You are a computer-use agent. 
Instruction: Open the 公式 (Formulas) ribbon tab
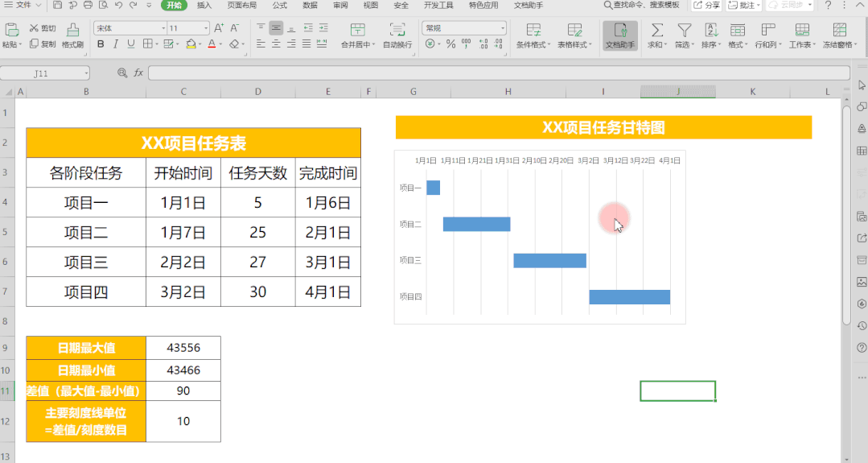pos(279,5)
